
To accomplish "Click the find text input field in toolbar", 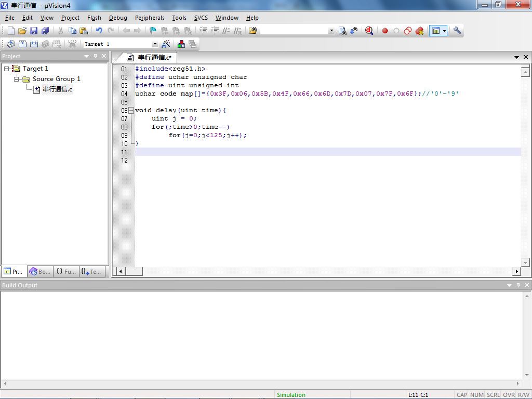I will [x=294, y=31].
